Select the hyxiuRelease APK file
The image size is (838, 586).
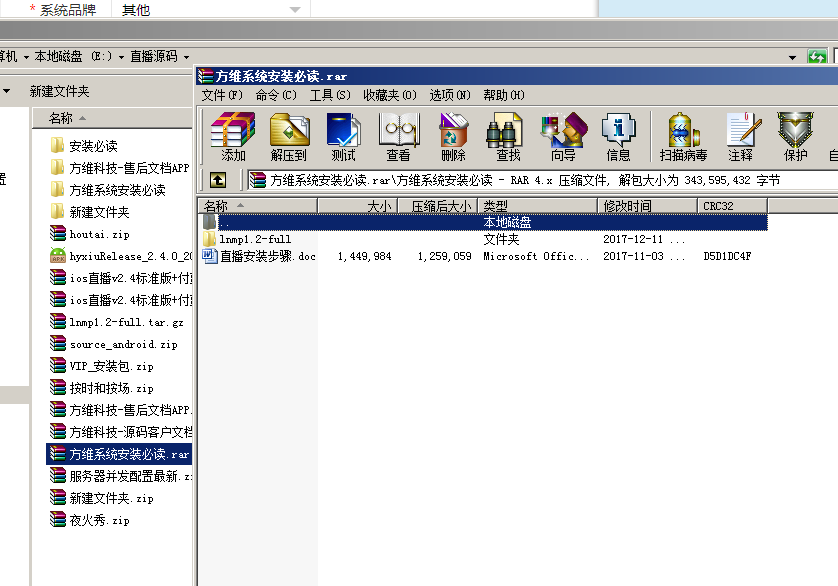click(120, 256)
